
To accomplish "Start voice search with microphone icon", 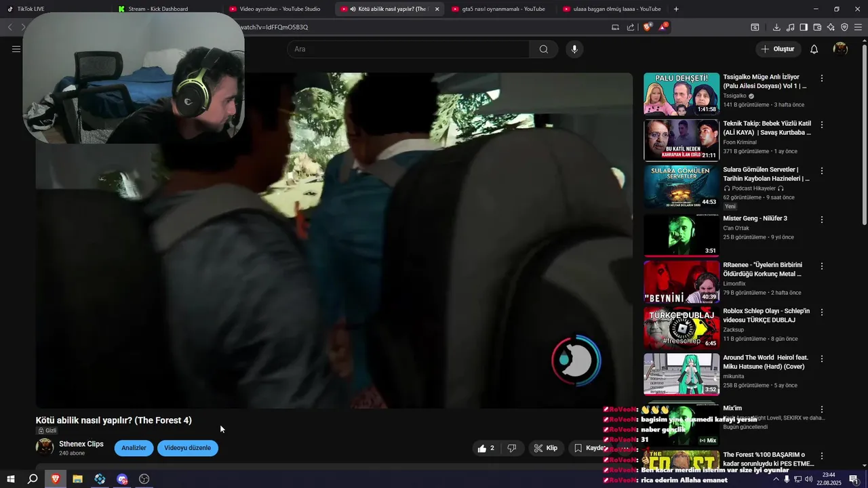I will [x=574, y=49].
